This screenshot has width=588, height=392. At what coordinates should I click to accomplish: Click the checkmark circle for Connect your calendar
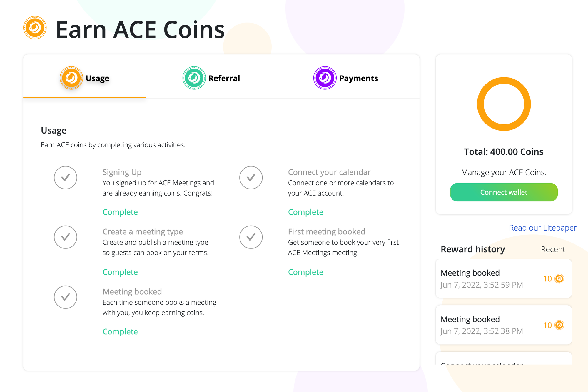click(x=251, y=178)
